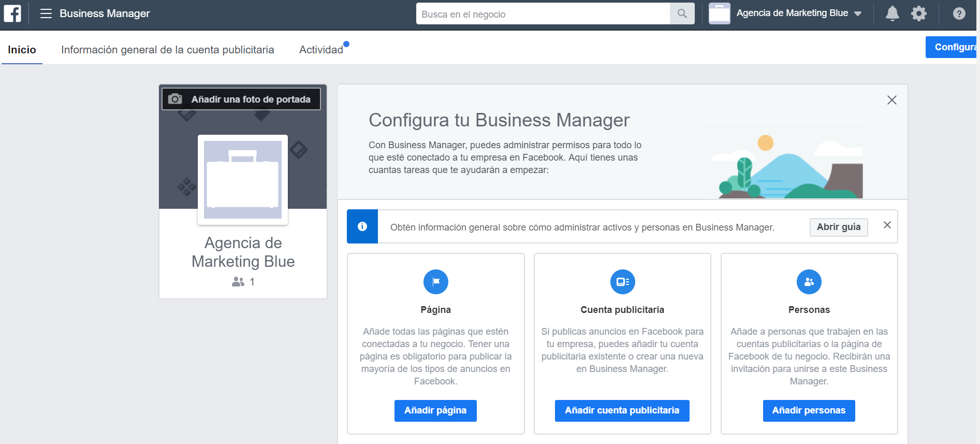Click the Añadir personas button
980x444 pixels.
coord(809,410)
